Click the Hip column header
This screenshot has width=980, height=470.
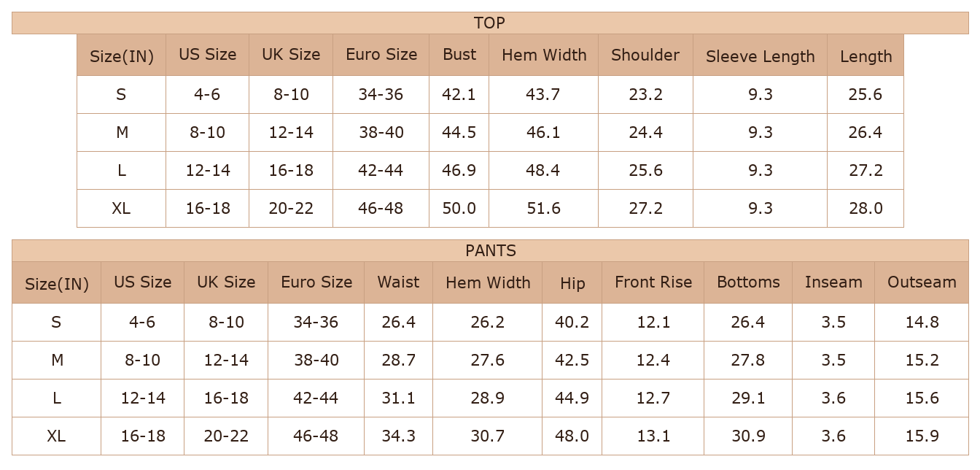pyautogui.click(x=572, y=282)
